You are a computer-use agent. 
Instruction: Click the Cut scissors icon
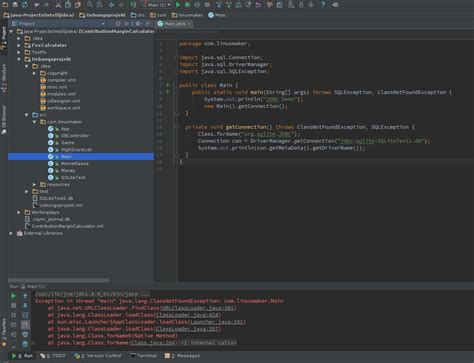pos(58,5)
